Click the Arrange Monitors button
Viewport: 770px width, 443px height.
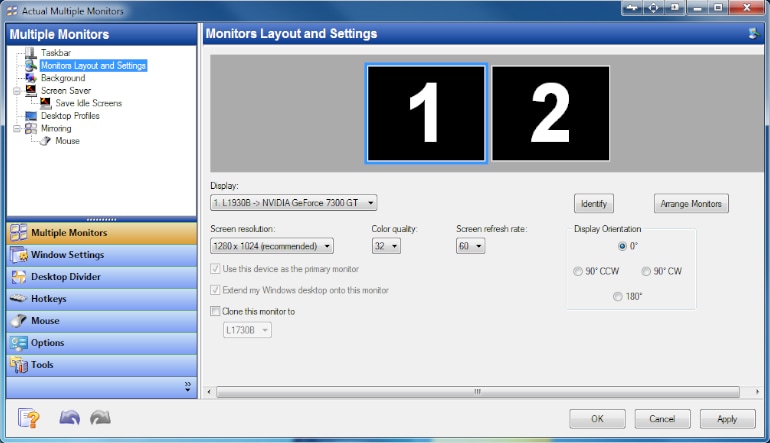coord(691,203)
